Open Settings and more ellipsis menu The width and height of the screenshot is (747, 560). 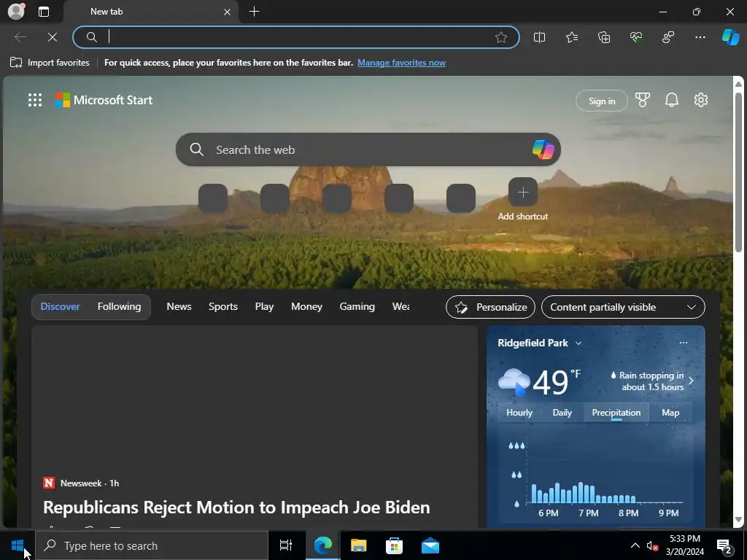(700, 37)
